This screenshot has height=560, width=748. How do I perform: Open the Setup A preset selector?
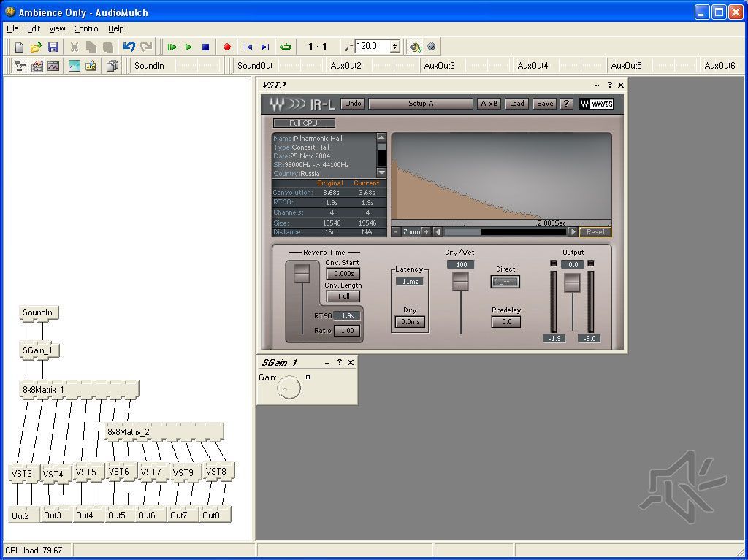pos(421,104)
